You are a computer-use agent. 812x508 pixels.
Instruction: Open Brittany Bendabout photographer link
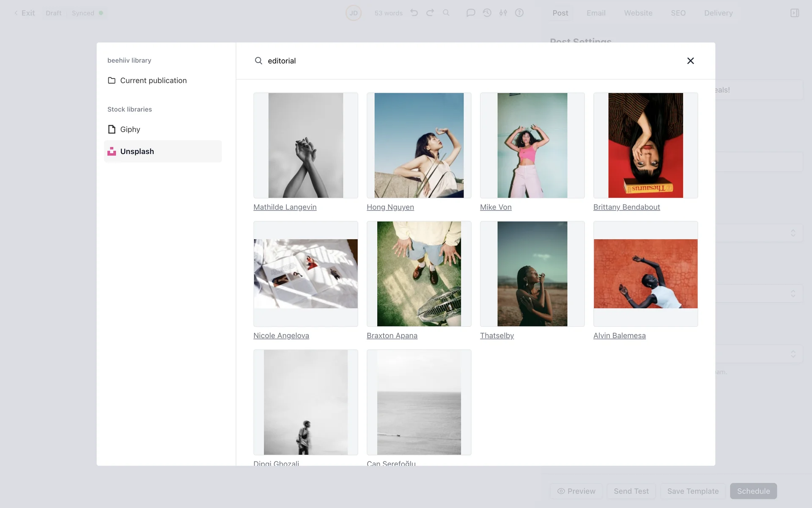pyautogui.click(x=626, y=207)
